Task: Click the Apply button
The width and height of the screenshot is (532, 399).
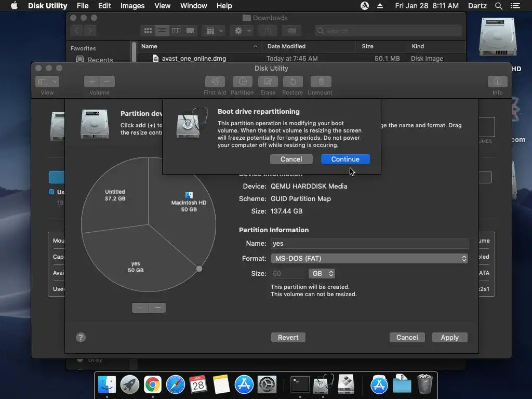Action: coord(449,337)
